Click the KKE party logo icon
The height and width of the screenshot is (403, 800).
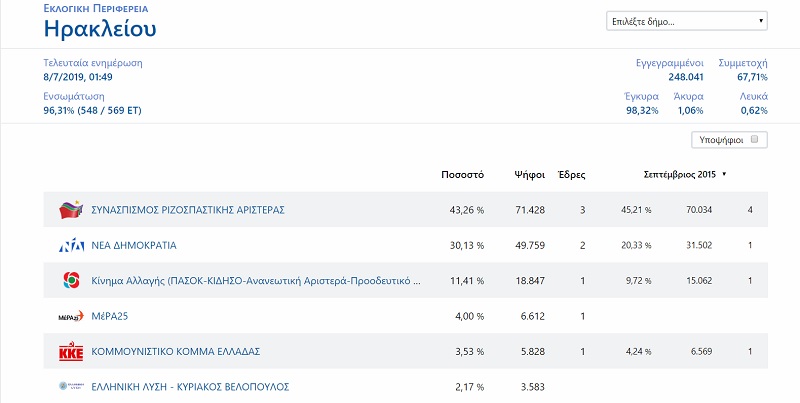(70, 351)
